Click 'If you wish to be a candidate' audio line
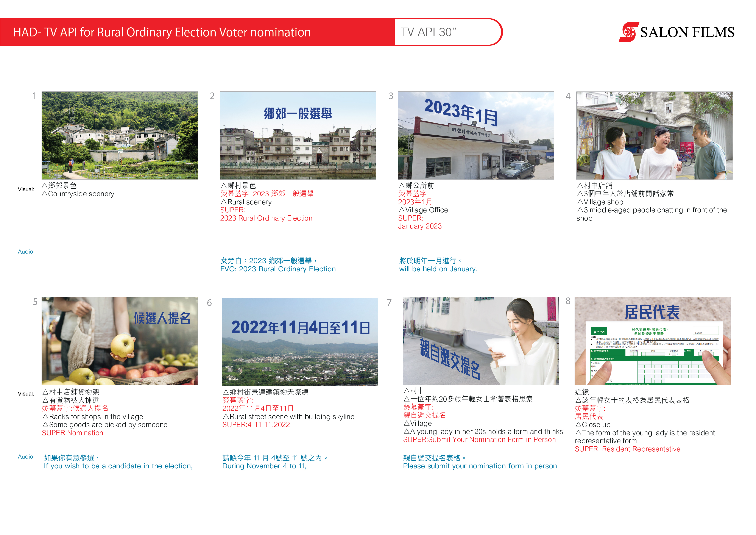 pyautogui.click(x=118, y=466)
